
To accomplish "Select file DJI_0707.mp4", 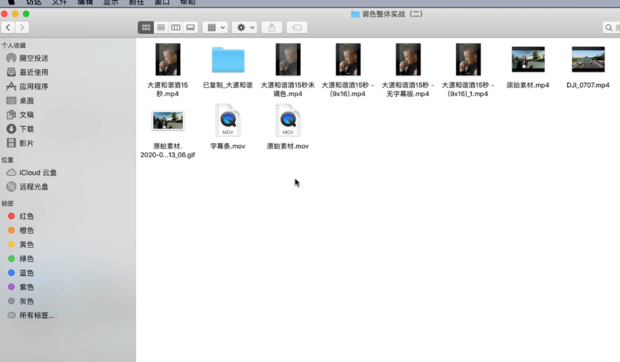I will tap(588, 60).
